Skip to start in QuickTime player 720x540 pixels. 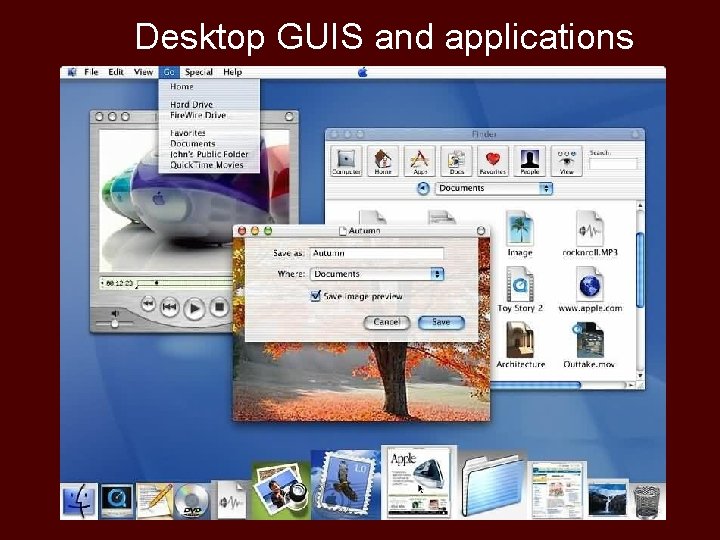(169, 307)
